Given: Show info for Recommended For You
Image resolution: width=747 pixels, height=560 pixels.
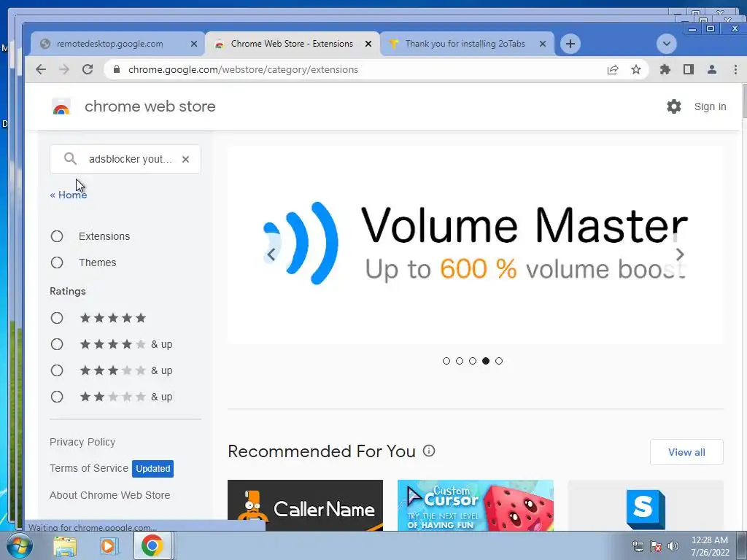Looking at the screenshot, I should [429, 451].
